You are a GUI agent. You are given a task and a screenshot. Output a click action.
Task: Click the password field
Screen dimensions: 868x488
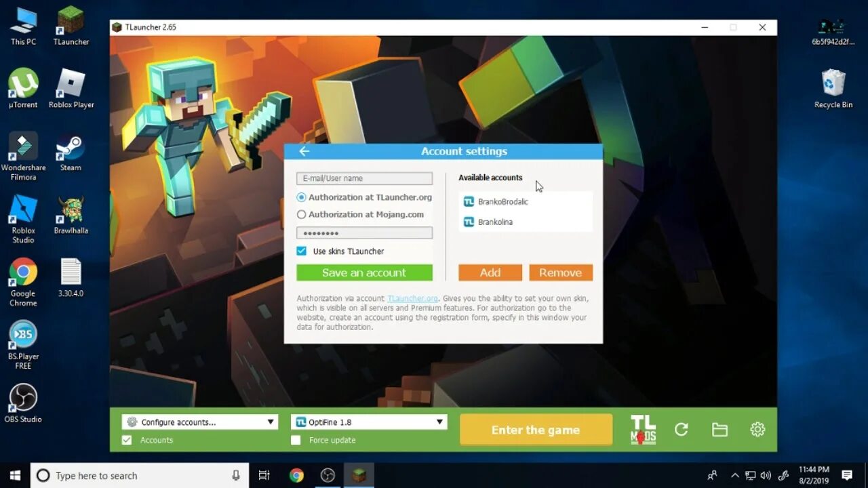click(364, 232)
